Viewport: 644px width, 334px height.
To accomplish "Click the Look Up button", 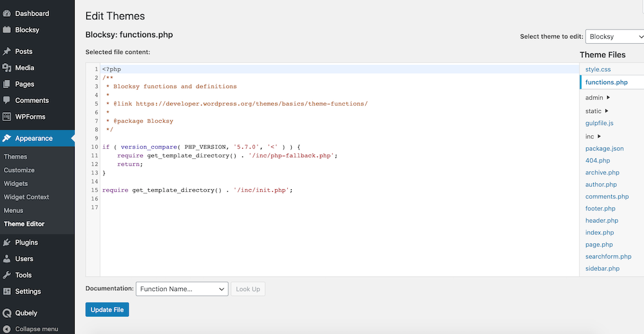I will coord(248,289).
